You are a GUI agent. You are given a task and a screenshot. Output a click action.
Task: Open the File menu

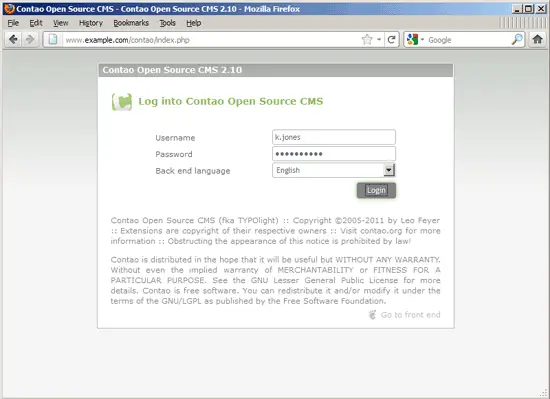point(13,23)
